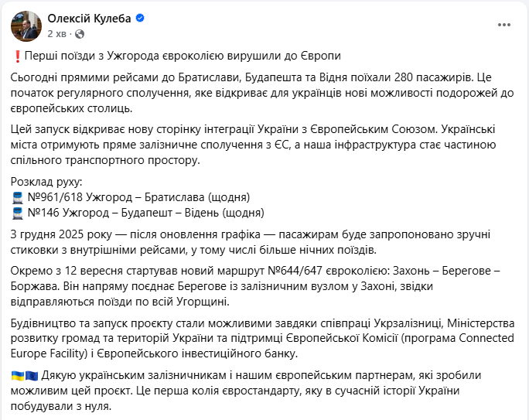Image resolution: width=529 pixels, height=420 pixels.
Task: Click the red exclamation mark emoji
Action: tap(17, 57)
